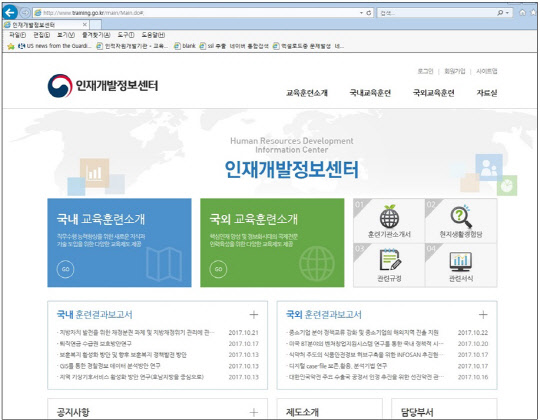The width and height of the screenshot is (540, 420).
Task: Click the map icon on the blue 국내 card
Action: pos(164,264)
